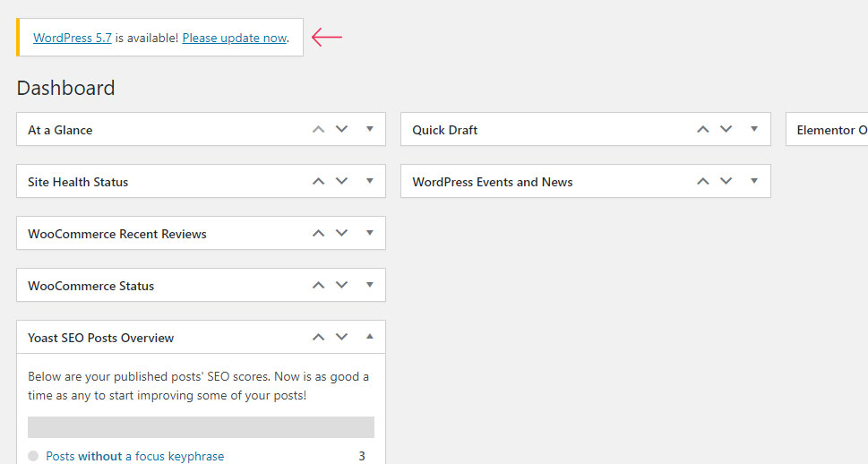Screen dimensions: 868x464
Task: Click the Dashboard page title
Action: point(66,88)
